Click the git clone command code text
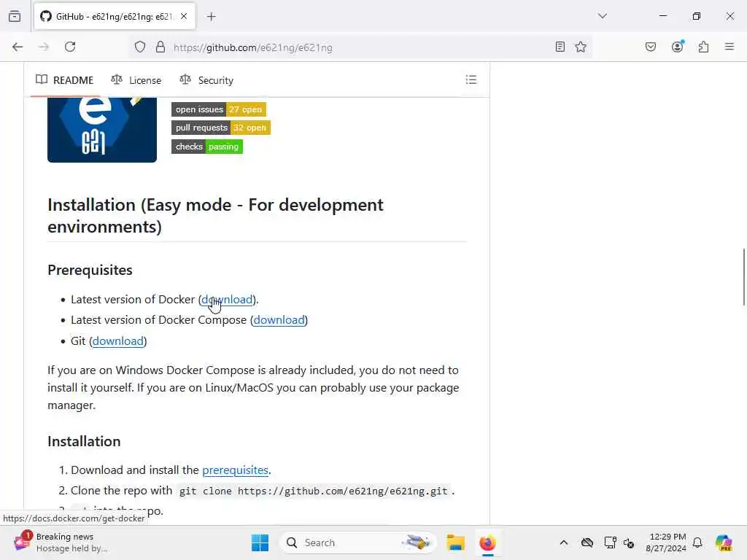Image resolution: width=747 pixels, height=560 pixels. click(314, 491)
